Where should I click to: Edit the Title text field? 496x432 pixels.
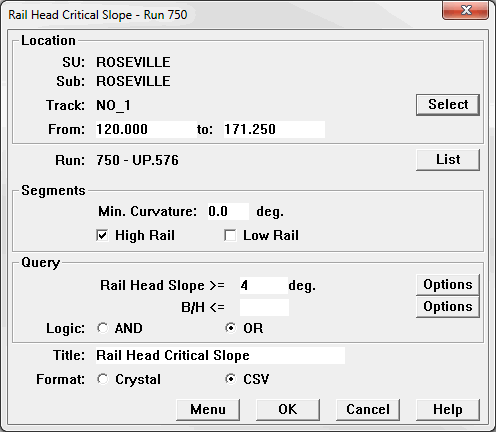coord(220,355)
